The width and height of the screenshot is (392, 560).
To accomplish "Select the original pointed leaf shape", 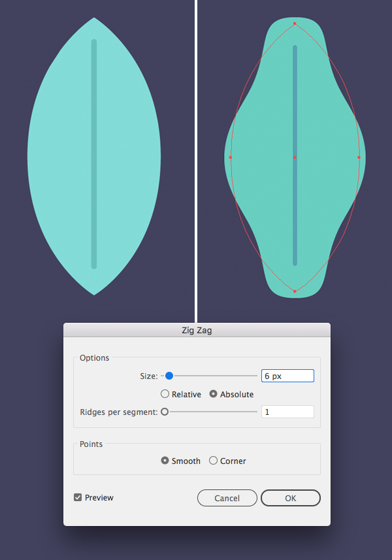I will 59,157.
